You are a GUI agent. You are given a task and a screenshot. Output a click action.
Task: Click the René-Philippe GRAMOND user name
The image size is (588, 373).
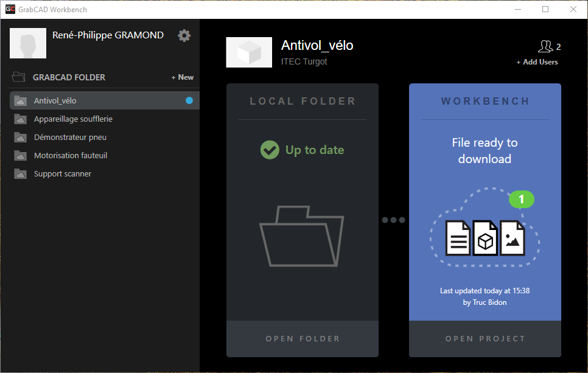108,35
